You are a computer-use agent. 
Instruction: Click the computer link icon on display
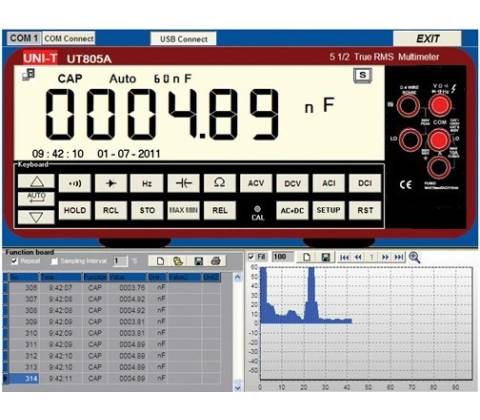click(29, 75)
